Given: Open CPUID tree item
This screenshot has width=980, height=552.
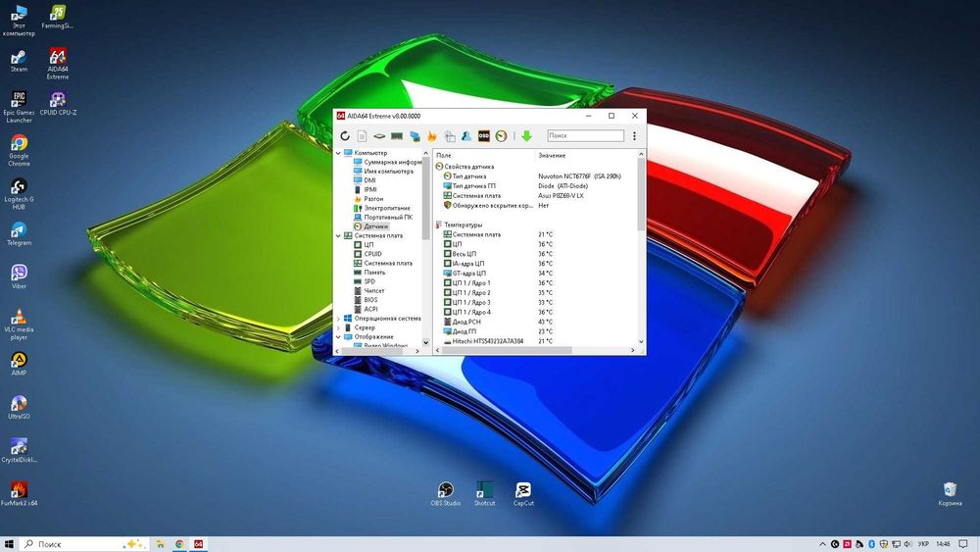Looking at the screenshot, I should [x=367, y=254].
